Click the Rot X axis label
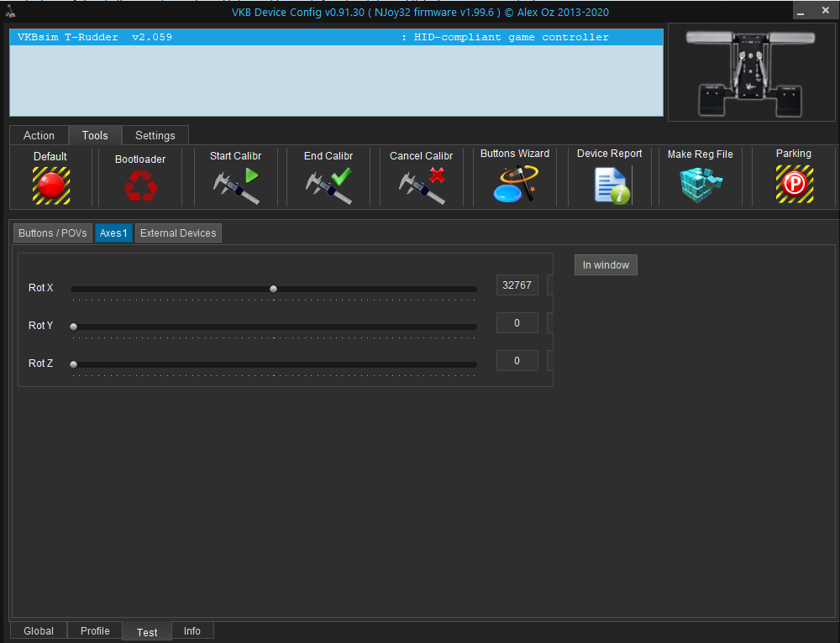840x643 pixels. 40,287
